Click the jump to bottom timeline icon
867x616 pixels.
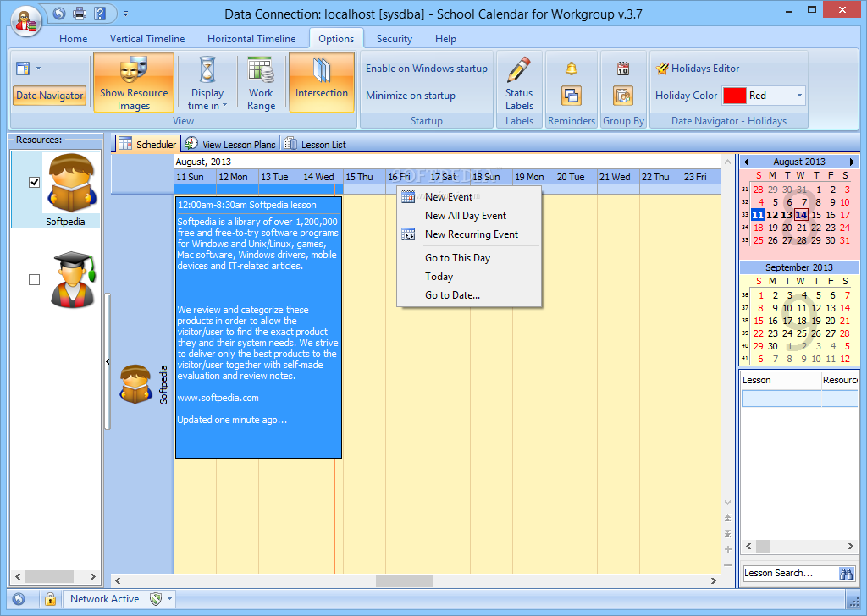point(727,533)
